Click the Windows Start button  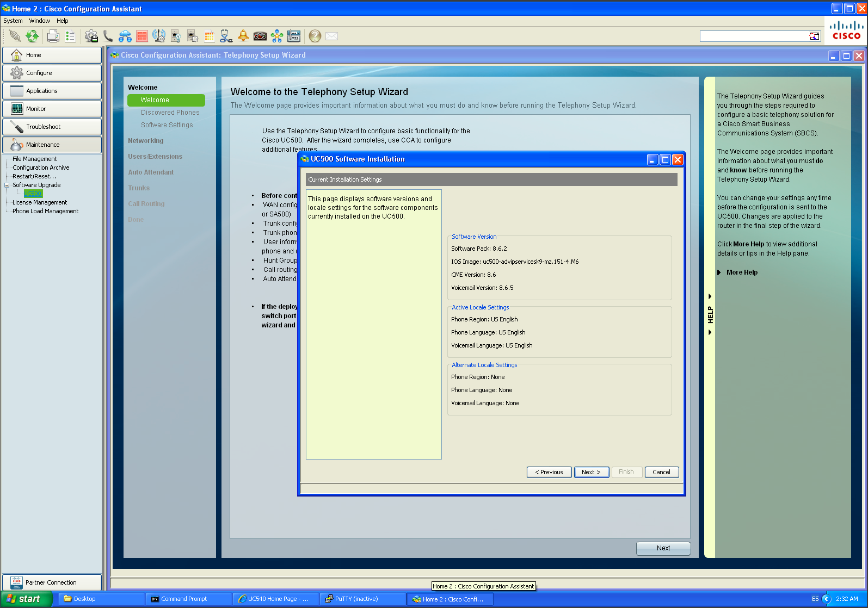tap(27, 599)
